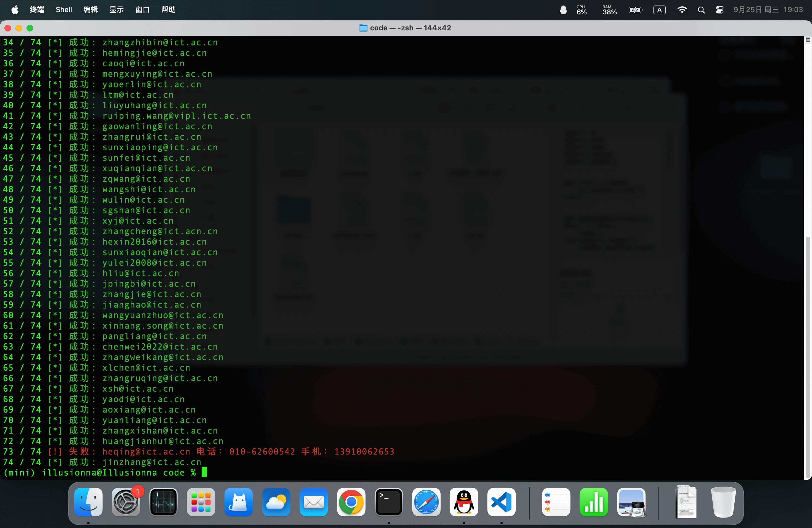Open the Apple menu

[15, 10]
